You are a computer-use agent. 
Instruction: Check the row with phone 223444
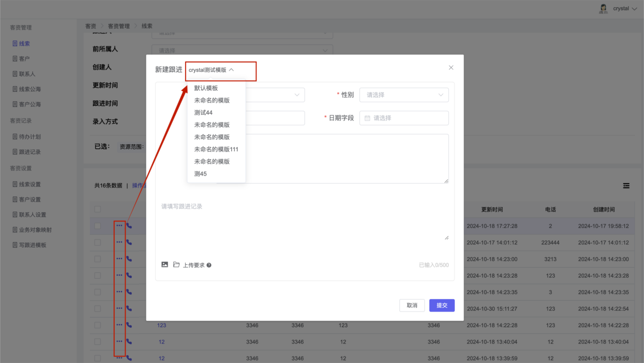[x=98, y=243]
